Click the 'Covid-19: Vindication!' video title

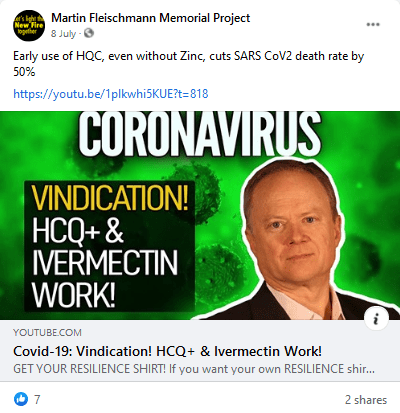click(168, 351)
